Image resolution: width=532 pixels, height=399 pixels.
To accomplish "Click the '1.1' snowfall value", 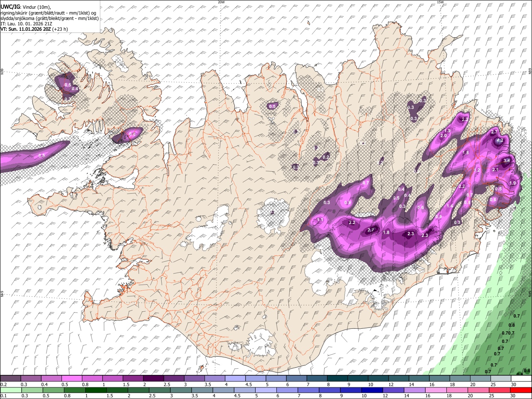I will click(x=320, y=220).
